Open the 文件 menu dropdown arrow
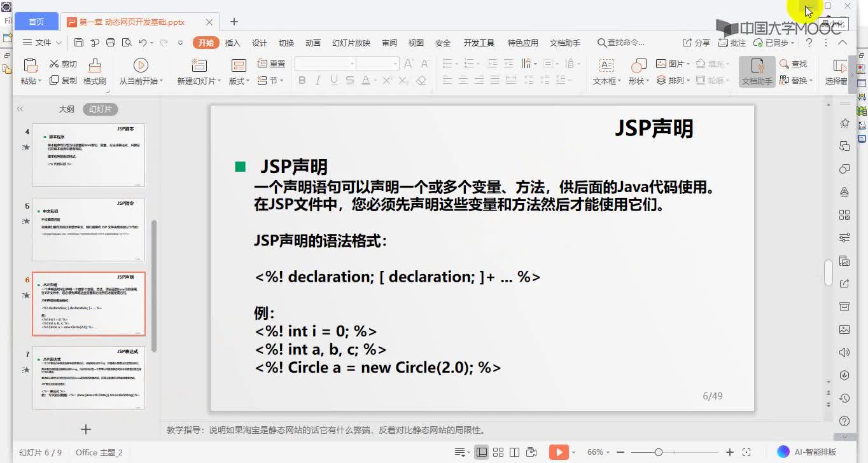Screen dimensions: 868x463 tap(59, 43)
